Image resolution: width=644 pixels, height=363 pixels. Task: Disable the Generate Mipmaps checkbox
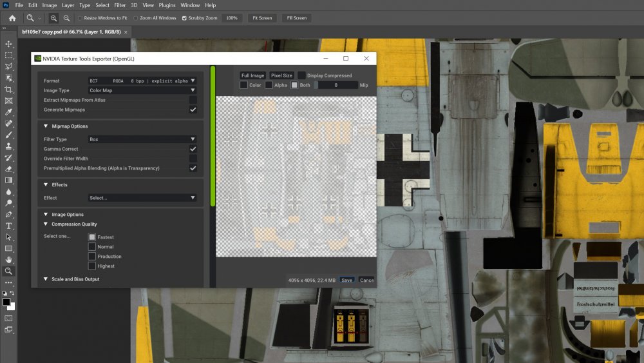click(x=193, y=110)
